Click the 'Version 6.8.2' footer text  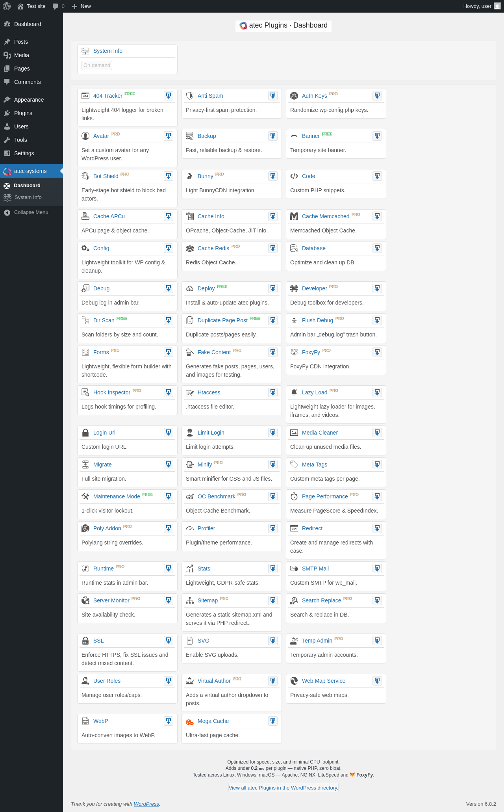coord(481,804)
